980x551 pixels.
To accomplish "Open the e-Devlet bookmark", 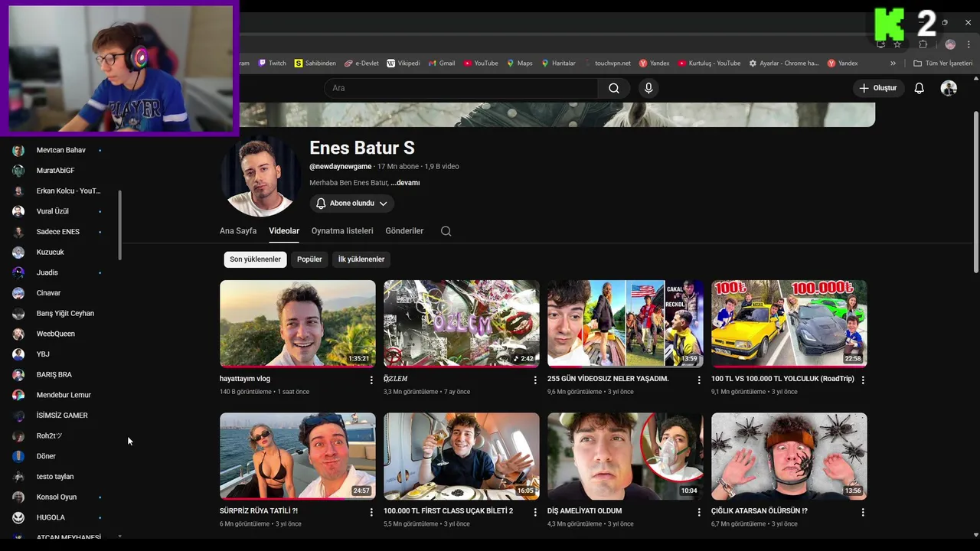I will (361, 64).
